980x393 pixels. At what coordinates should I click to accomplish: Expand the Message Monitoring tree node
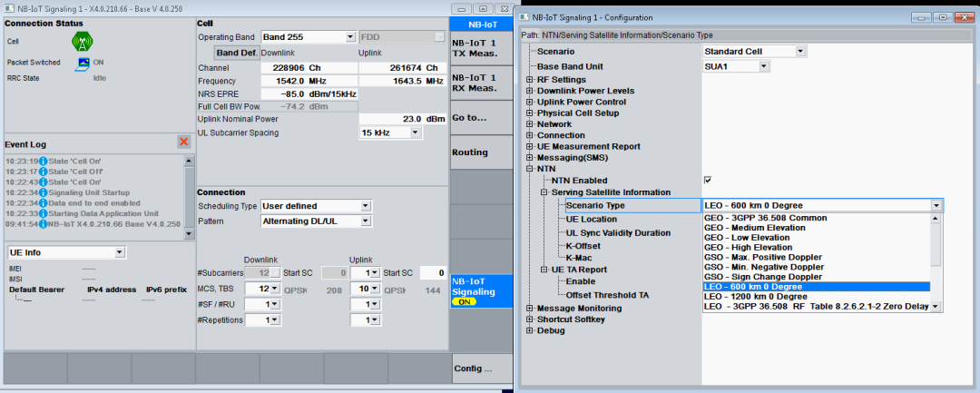point(529,308)
